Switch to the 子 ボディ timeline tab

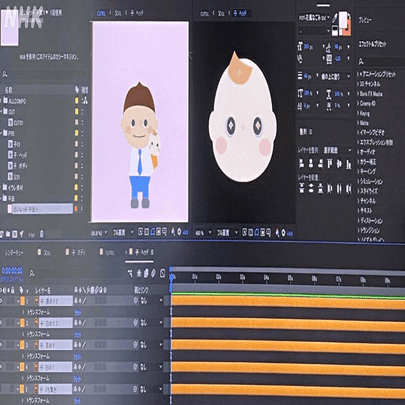(75, 252)
